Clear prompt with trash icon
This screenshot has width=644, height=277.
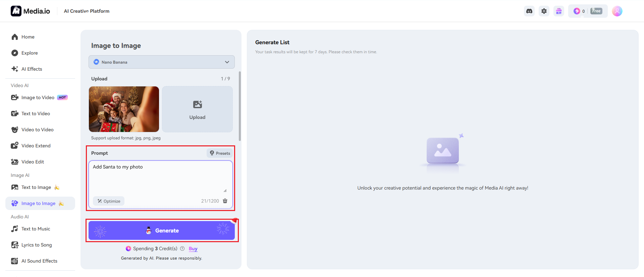(x=225, y=201)
